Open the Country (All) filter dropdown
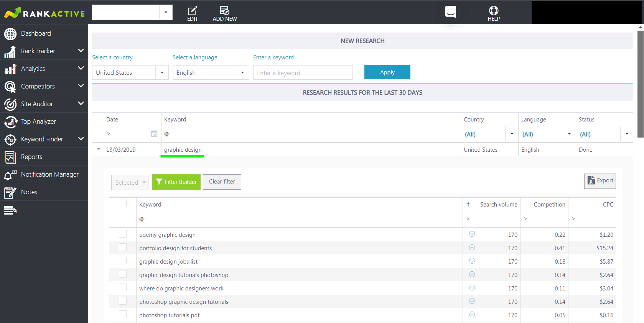 point(512,134)
